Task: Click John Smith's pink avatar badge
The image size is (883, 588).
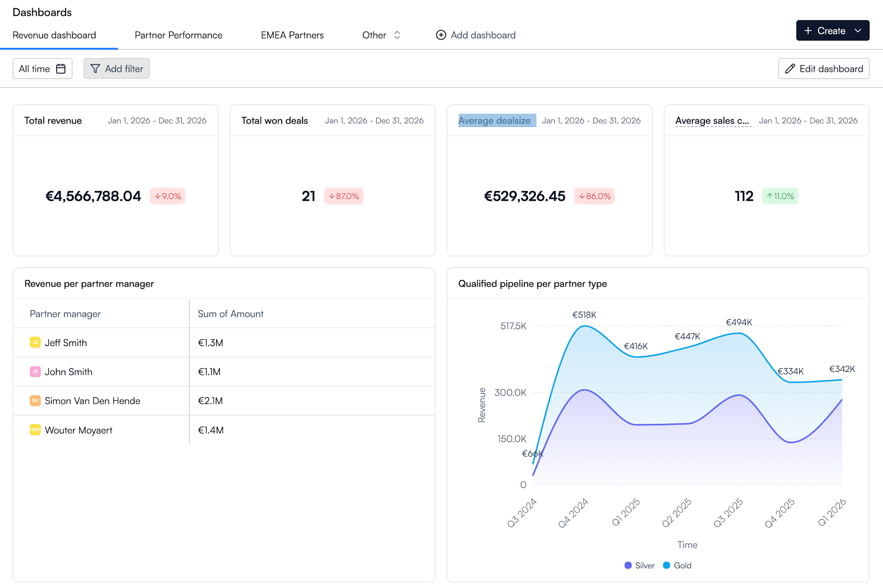Action: pyautogui.click(x=35, y=372)
